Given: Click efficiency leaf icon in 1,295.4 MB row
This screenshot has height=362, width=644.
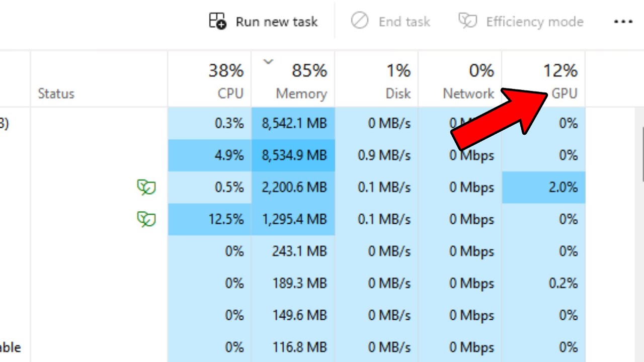Looking at the screenshot, I should (146, 219).
